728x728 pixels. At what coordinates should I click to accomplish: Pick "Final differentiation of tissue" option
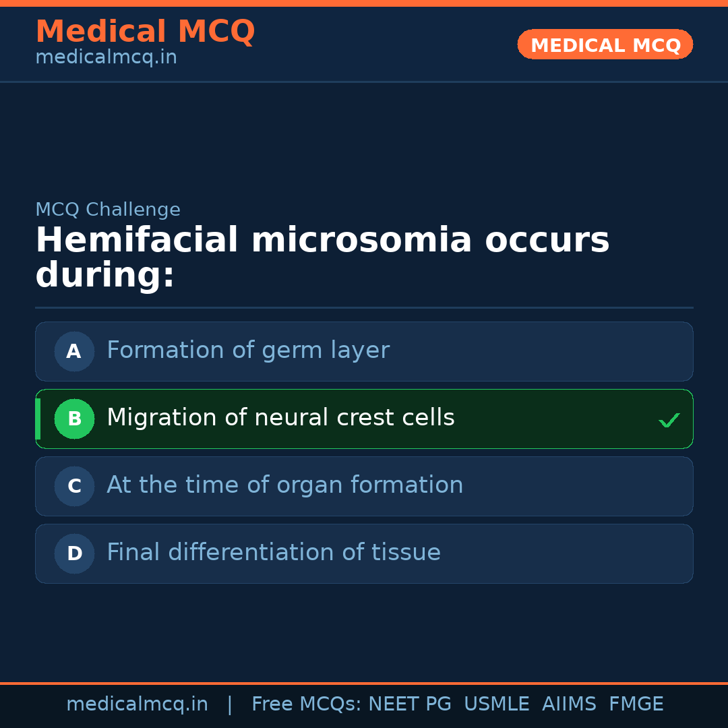coord(273,553)
